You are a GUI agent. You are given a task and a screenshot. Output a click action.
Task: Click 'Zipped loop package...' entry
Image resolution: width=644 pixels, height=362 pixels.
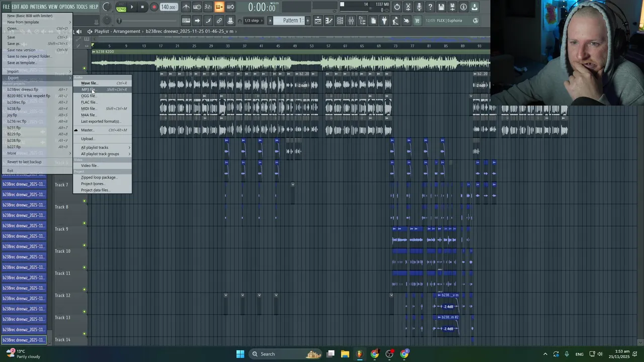click(x=103, y=177)
